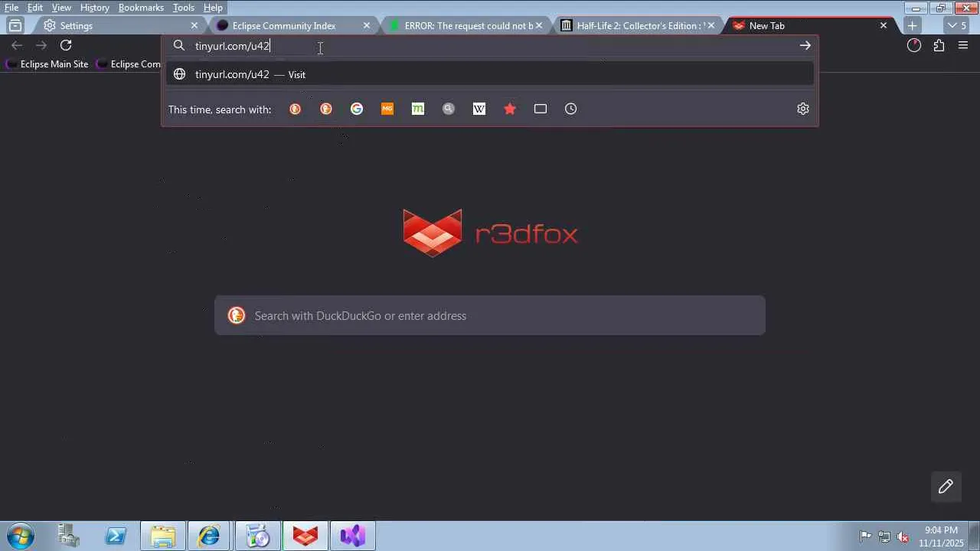
Task: Switch to the ERROR request tab
Action: pos(464,25)
